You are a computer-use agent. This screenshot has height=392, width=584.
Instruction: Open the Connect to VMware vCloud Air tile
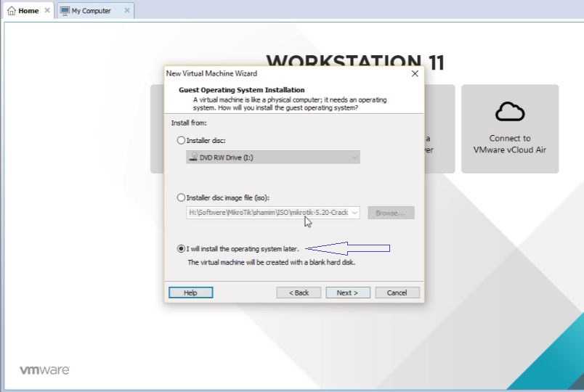pos(510,128)
